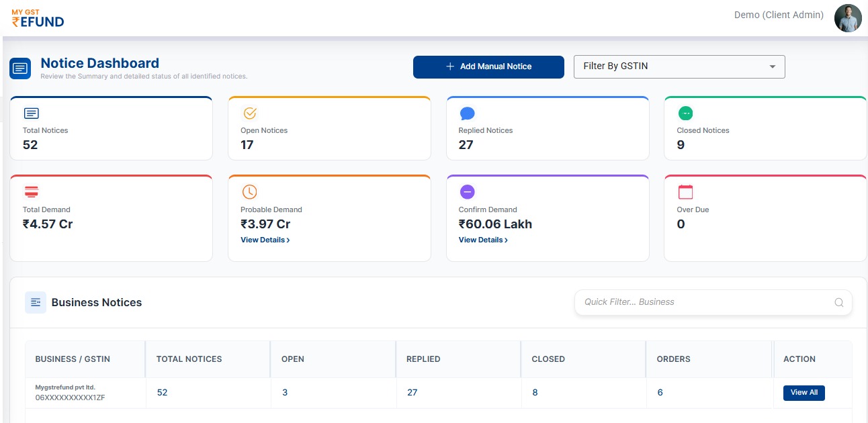This screenshot has height=423, width=868.
Task: Click Demo (Client Admin) account label
Action: click(x=779, y=15)
